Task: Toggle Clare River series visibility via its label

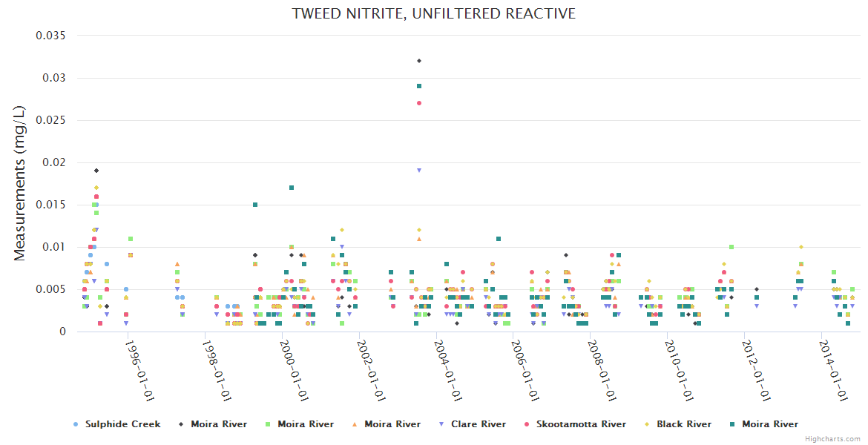Action: [x=483, y=424]
